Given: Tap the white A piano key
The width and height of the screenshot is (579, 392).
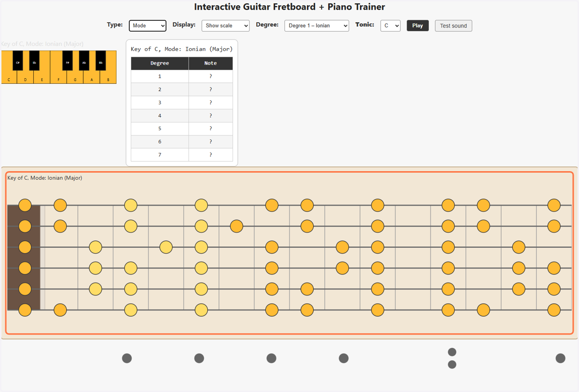Looking at the screenshot, I should (92, 77).
